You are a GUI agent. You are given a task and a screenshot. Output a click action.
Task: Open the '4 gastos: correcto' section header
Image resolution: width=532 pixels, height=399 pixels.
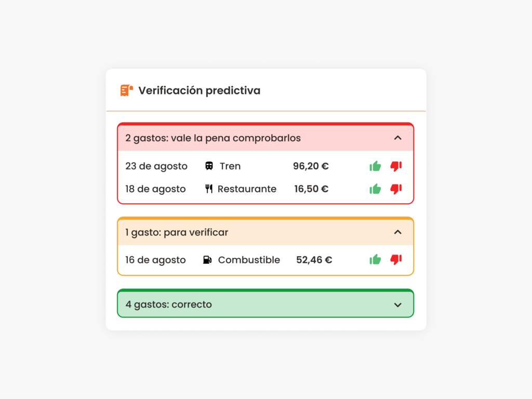(265, 304)
